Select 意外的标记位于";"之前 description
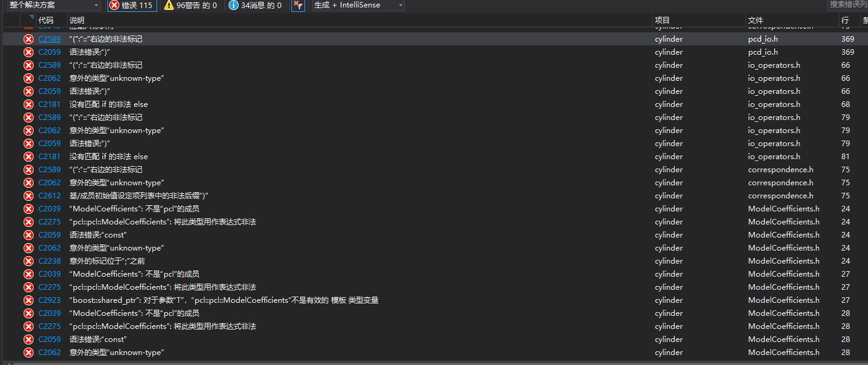Screen dimensions: 868x365 pyautogui.click(x=107, y=261)
